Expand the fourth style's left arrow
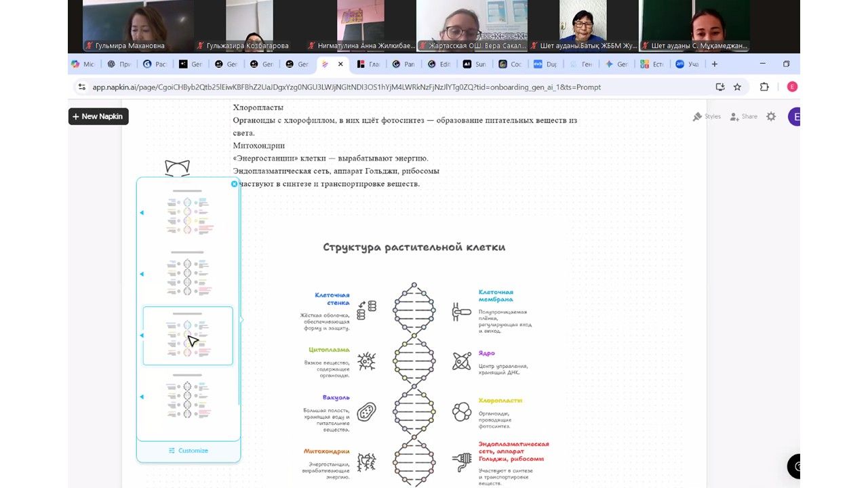The image size is (868, 488). coord(142,397)
